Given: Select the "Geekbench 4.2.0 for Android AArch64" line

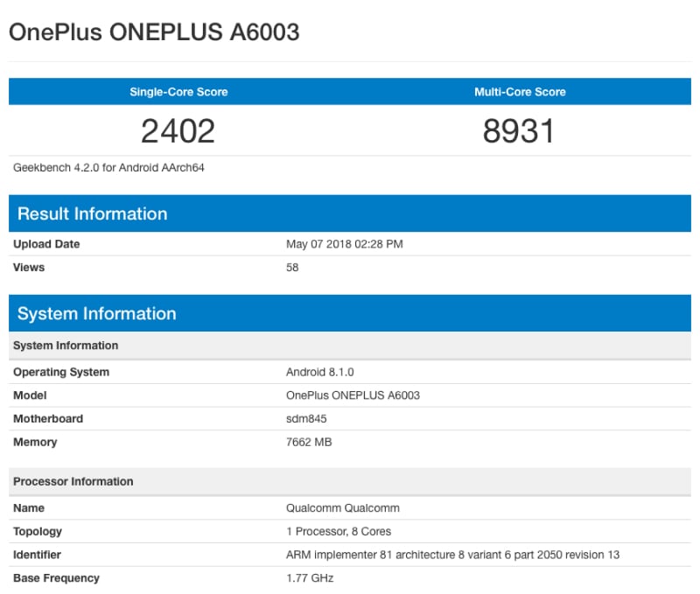Looking at the screenshot, I should coord(108,168).
